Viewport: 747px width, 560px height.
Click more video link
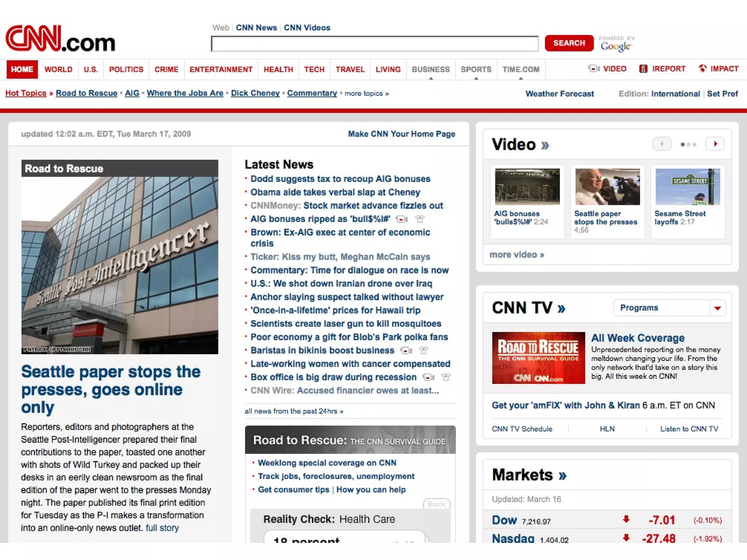click(517, 255)
